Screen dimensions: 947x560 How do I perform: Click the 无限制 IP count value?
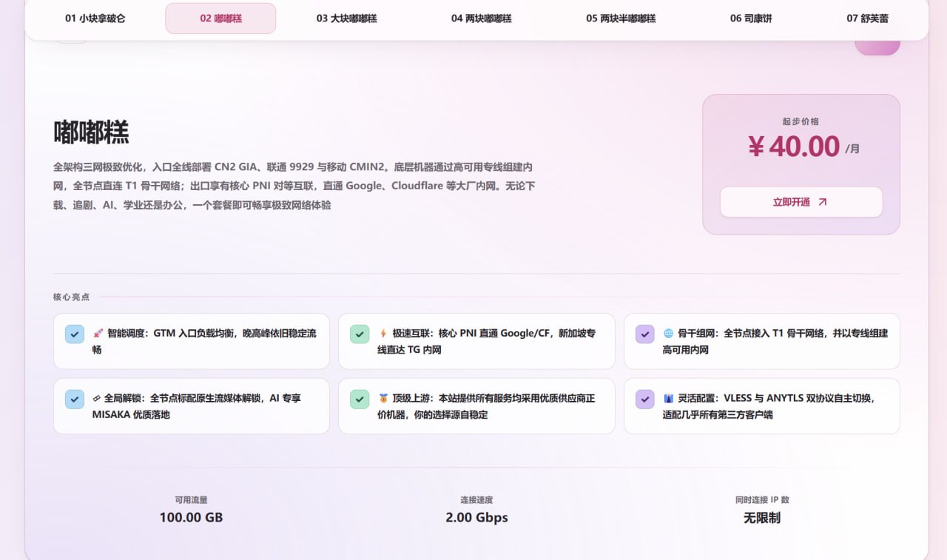click(762, 517)
